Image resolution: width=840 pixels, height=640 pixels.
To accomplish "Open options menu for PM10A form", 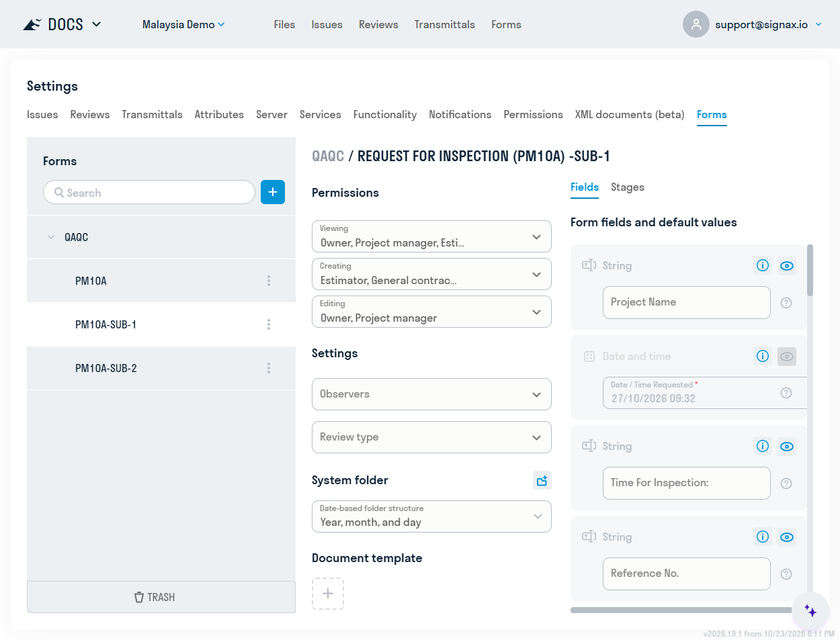I will (x=269, y=281).
